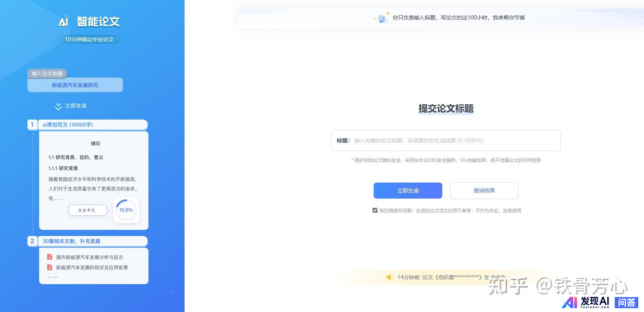The height and width of the screenshot is (312, 644).
Task: Click the 提交论文标题 heading
Action: pos(446,108)
